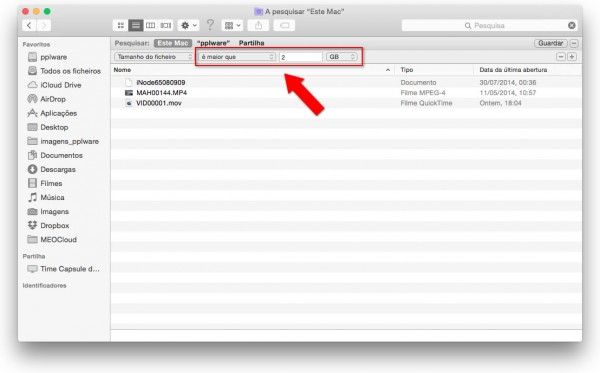The image size is (600, 373).
Task: Open Aplicações in the sidebar
Action: coord(59,114)
